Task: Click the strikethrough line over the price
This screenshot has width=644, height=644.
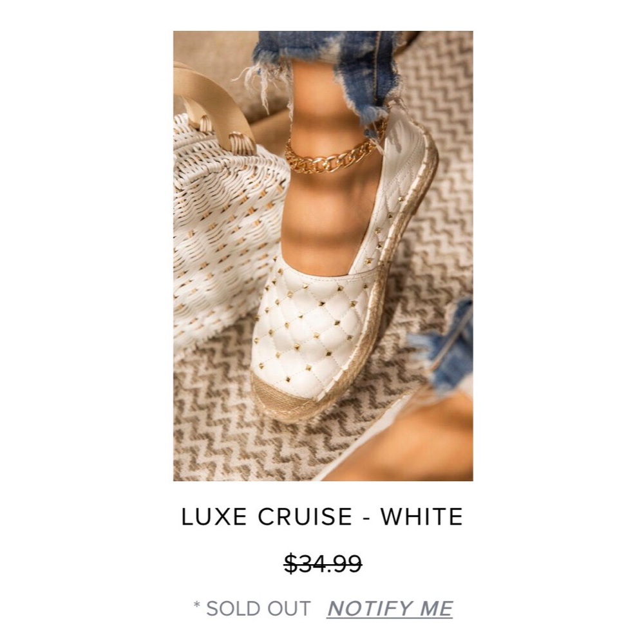Action: [322, 564]
